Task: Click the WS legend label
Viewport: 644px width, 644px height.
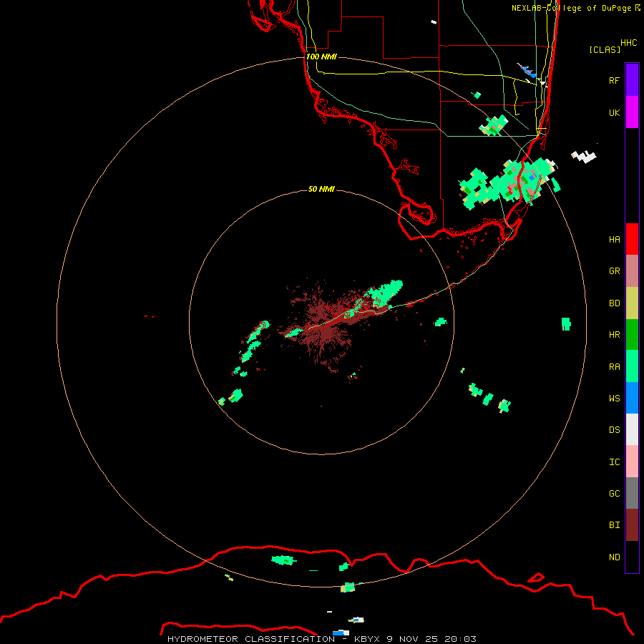Action: tap(614, 399)
